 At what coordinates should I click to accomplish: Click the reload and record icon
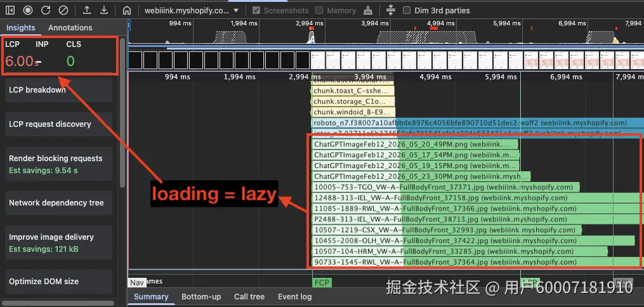pyautogui.click(x=46, y=10)
